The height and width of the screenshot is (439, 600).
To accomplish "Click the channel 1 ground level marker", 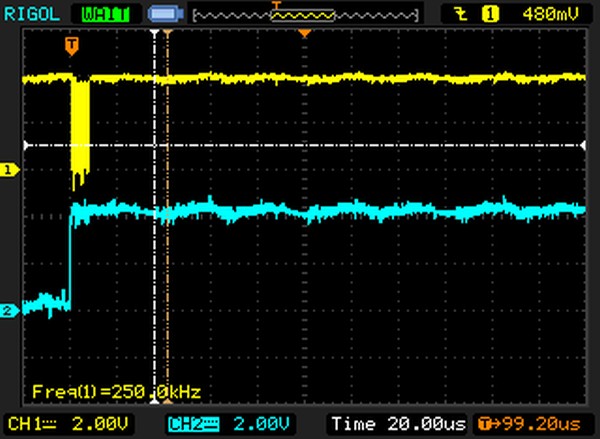I will [10, 170].
